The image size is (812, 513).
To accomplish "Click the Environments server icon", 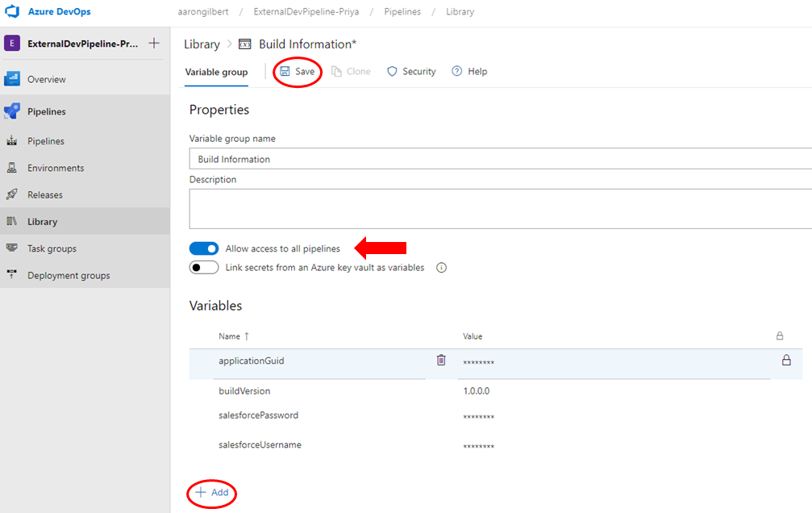I will (x=12, y=168).
